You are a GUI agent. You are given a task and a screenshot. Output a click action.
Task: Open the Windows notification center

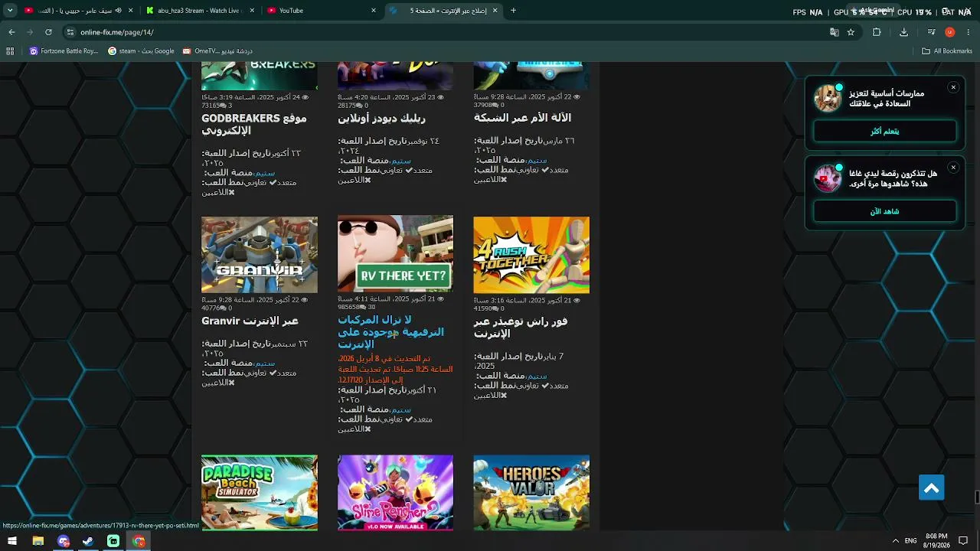point(963,541)
